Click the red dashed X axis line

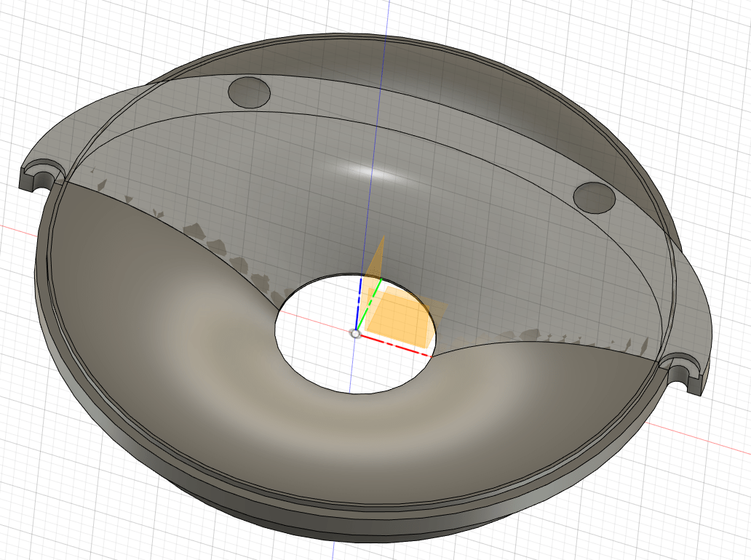coord(396,345)
